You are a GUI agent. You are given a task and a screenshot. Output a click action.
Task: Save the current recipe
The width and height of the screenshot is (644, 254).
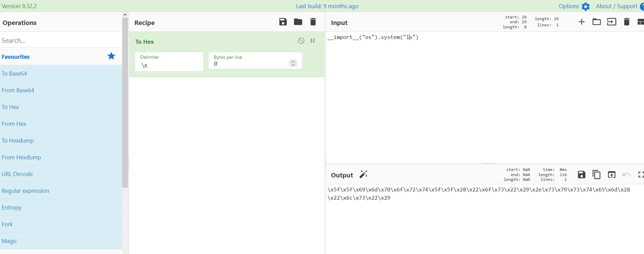(x=283, y=22)
